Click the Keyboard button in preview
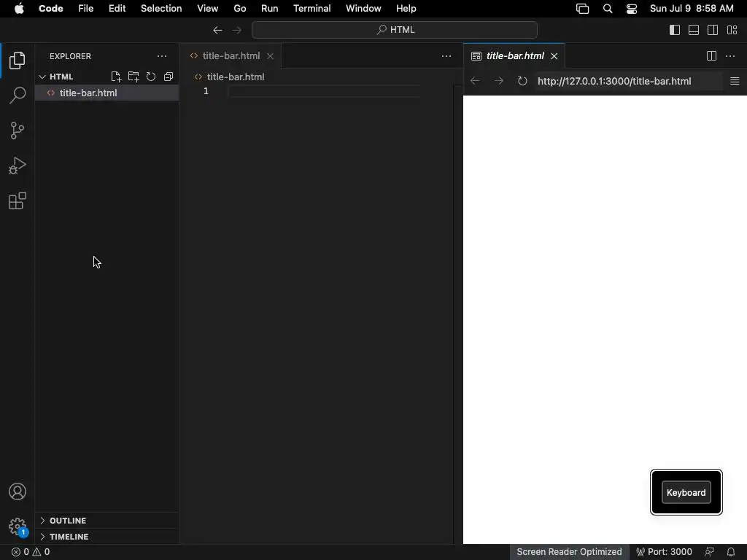This screenshot has height=560, width=747. pos(686,492)
